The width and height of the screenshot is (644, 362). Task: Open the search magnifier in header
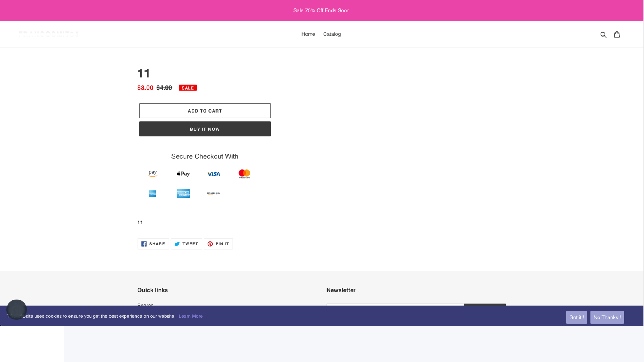[603, 35]
